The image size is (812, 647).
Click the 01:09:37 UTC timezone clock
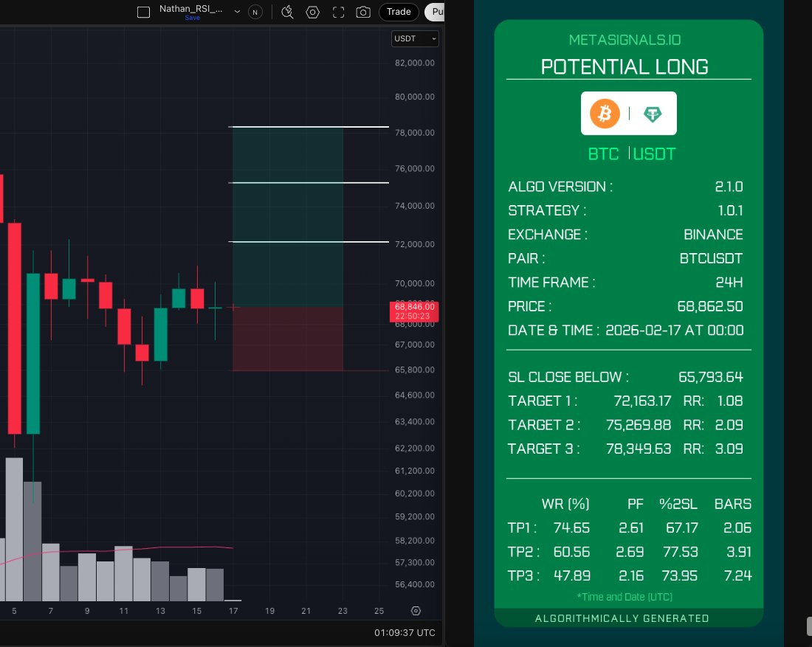(405, 632)
